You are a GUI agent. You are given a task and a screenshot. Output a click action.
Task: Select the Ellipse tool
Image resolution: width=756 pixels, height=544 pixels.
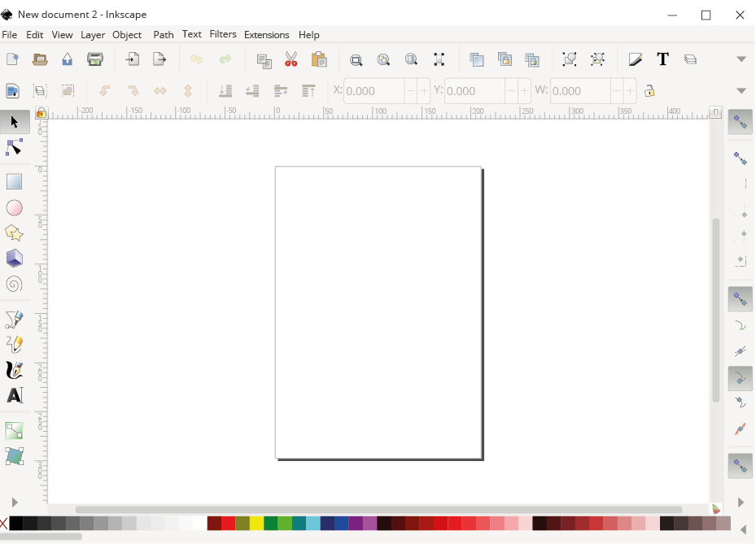point(14,207)
